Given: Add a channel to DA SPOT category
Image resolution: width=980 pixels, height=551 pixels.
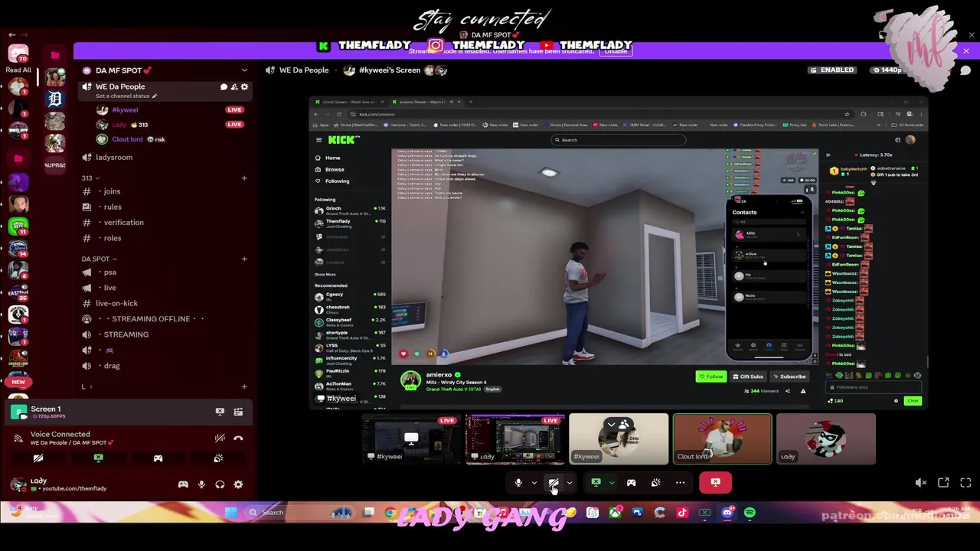Looking at the screenshot, I should [244, 259].
